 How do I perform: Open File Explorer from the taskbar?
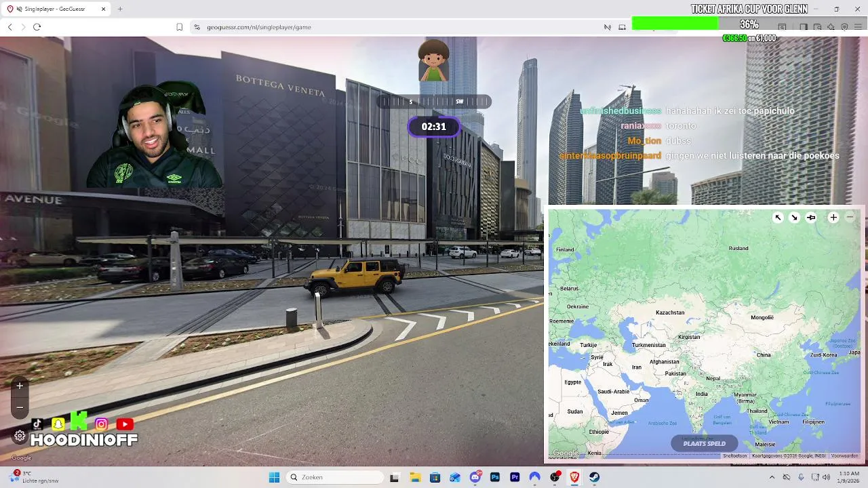coord(414,477)
